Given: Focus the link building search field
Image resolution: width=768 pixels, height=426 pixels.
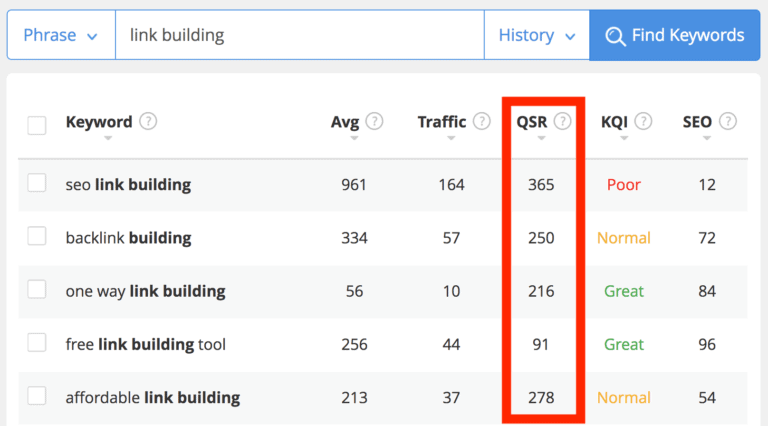Looking at the screenshot, I should [x=300, y=35].
